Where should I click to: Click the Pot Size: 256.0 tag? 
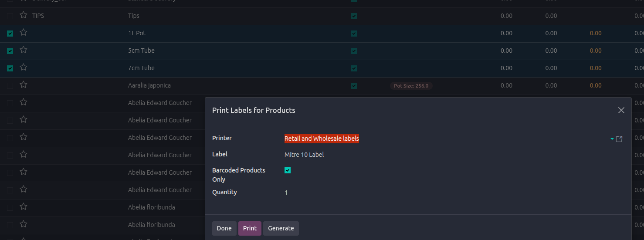click(x=411, y=86)
